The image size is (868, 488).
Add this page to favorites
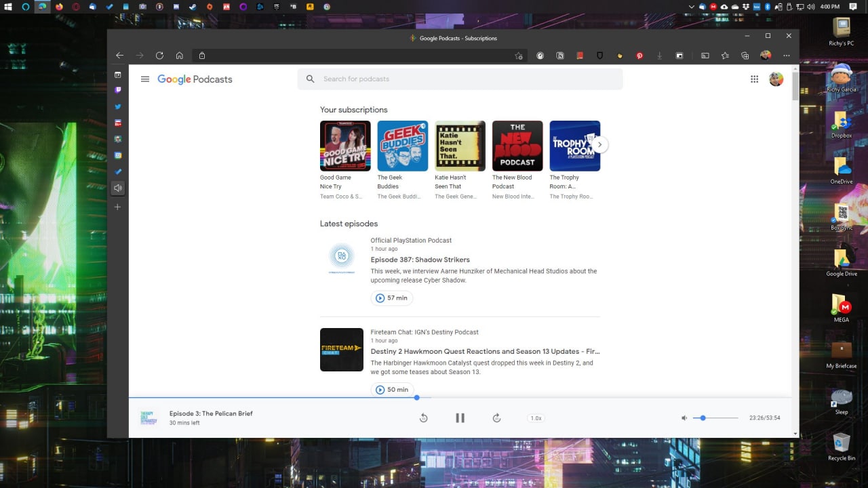pyautogui.click(x=519, y=56)
